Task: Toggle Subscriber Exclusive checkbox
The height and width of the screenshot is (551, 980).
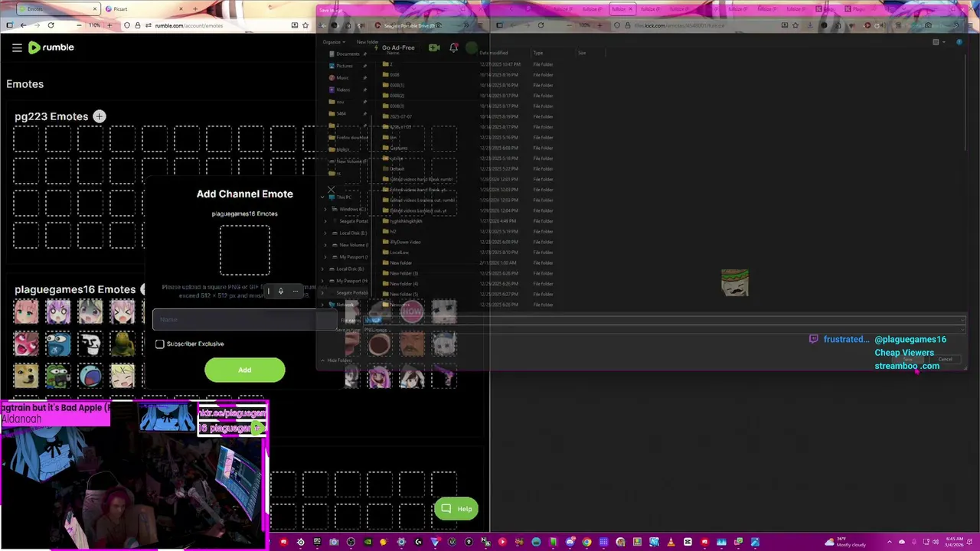Action: [160, 344]
